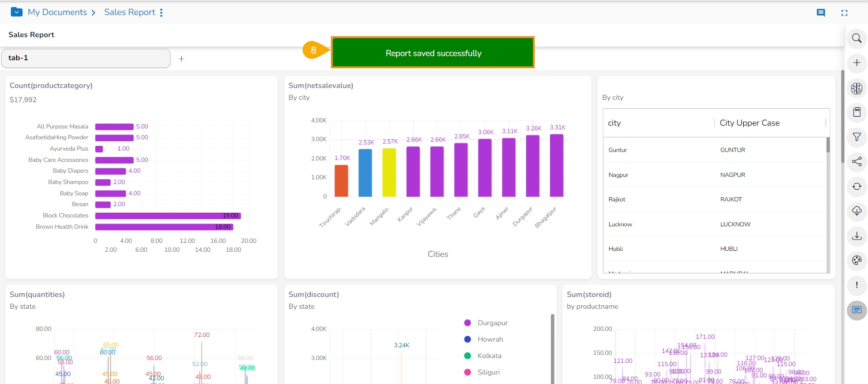868x384 pixels.
Task: Click the Guntur cell in city table
Action: point(618,150)
